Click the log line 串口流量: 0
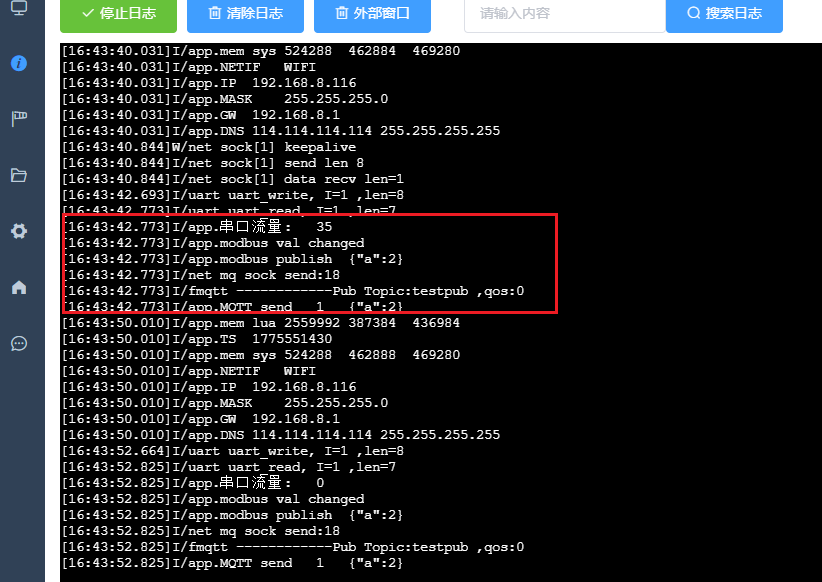This screenshot has height=582, width=822. [x=193, y=482]
